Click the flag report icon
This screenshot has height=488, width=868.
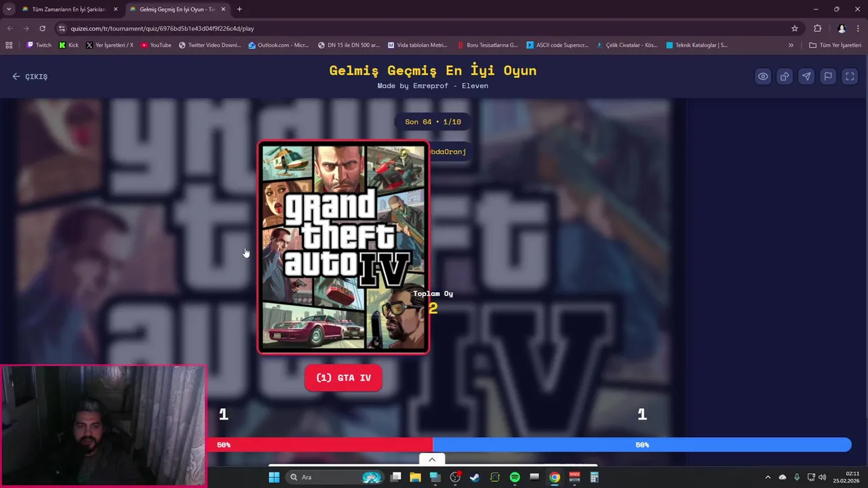[x=828, y=77]
